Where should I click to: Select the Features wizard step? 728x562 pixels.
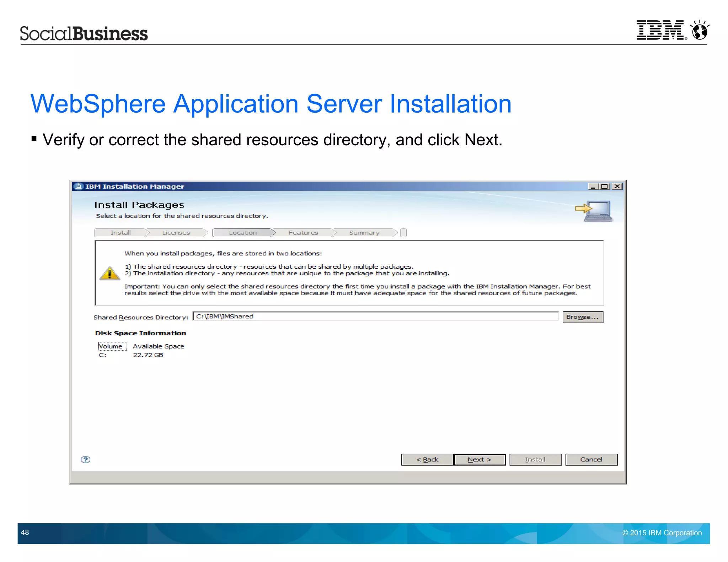(x=303, y=233)
